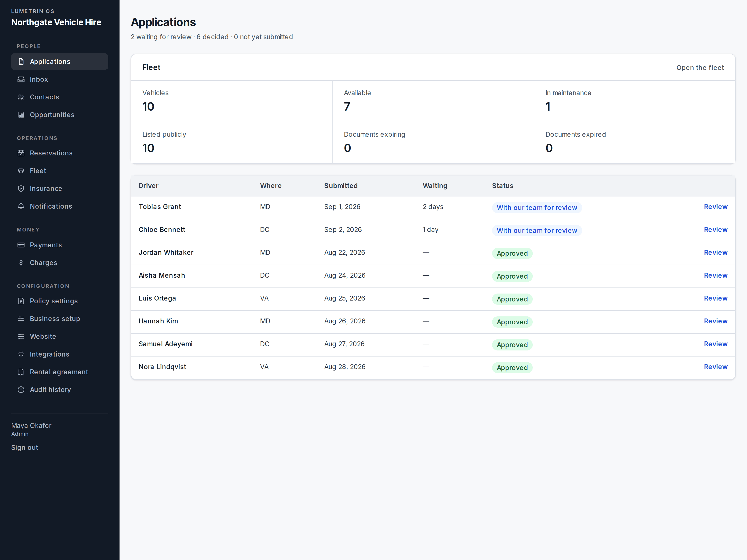Screen dimensions: 747x560
Task: Click the Fleet card heading
Action: tap(151, 67)
